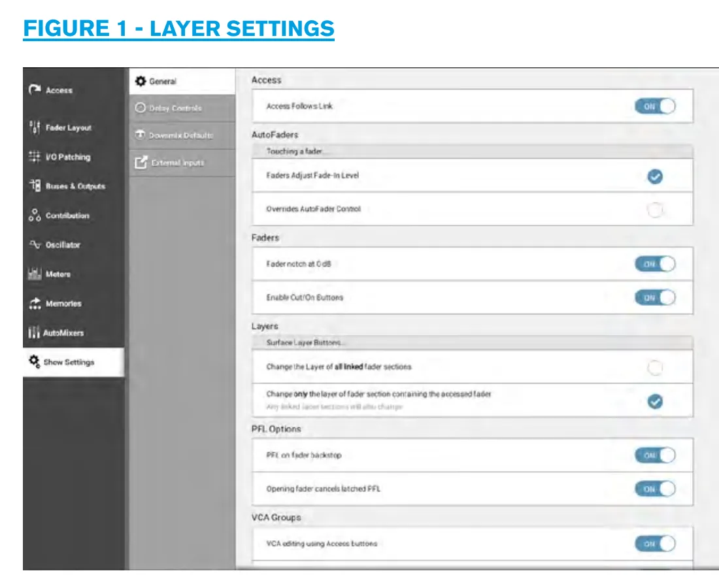Click the Fader Layout sliders icon
Image resolution: width=719 pixels, height=588 pixels.
pos(35,127)
